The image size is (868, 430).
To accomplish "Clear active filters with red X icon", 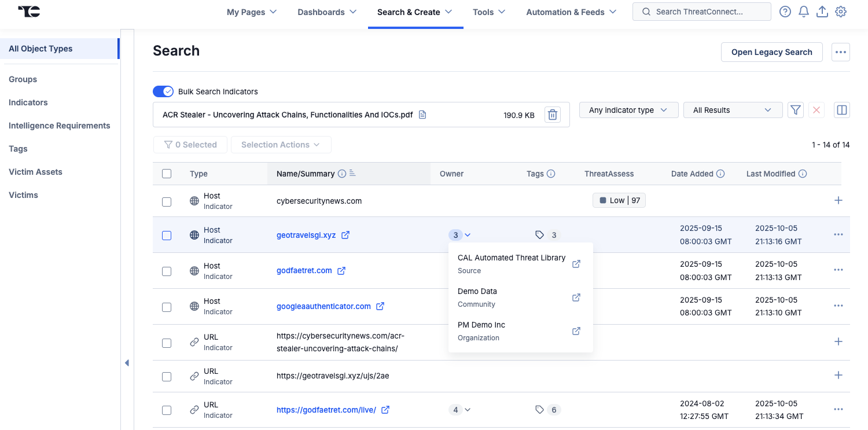I will 816,109.
